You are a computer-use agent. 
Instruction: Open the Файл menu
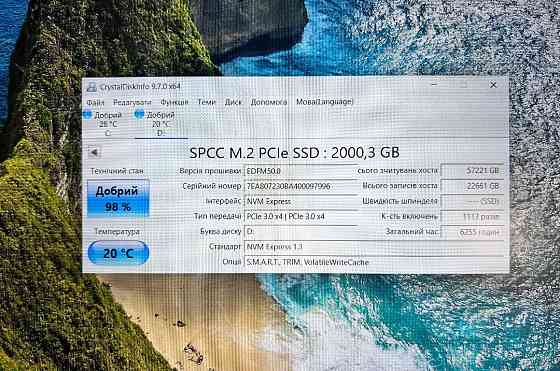[x=95, y=102]
